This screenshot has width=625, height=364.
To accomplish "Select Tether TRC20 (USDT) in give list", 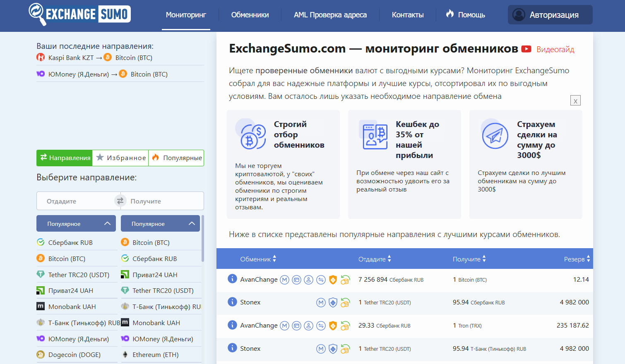I will (77, 275).
